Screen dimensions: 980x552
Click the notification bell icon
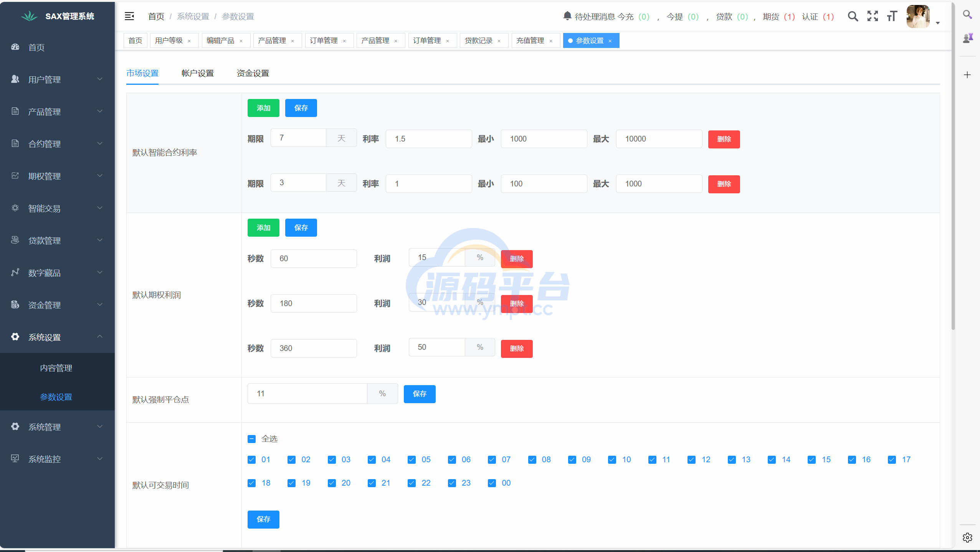[567, 16]
